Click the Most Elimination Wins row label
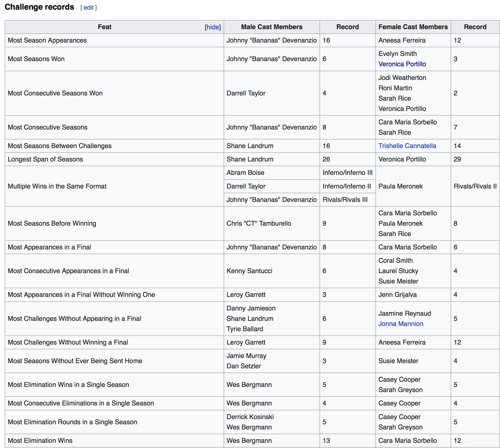The width and height of the screenshot is (500, 448). (40, 440)
